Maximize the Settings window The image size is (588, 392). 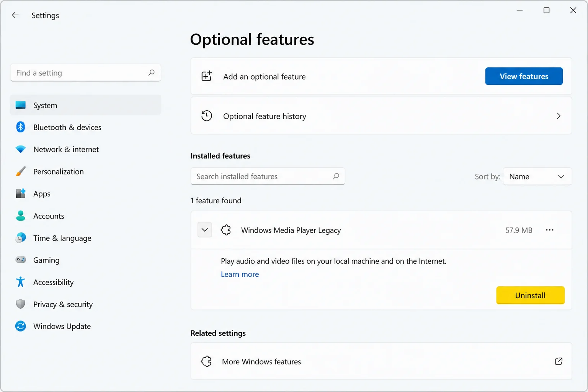point(547,10)
